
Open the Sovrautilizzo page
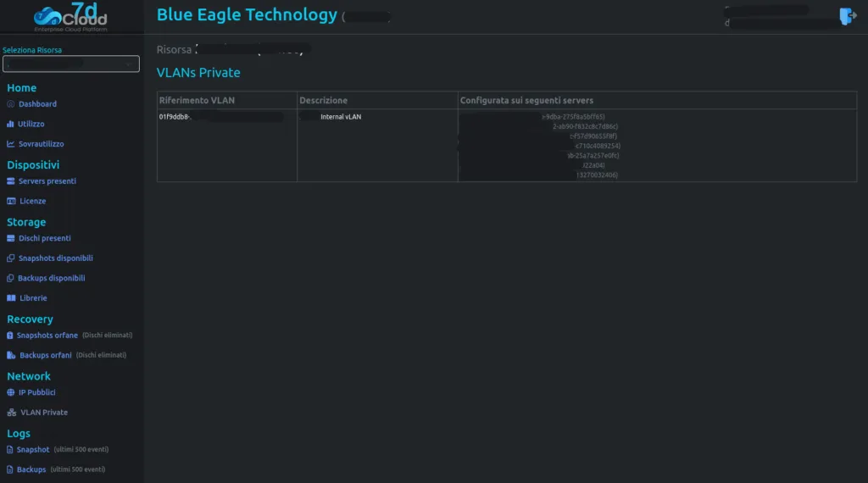coord(41,144)
